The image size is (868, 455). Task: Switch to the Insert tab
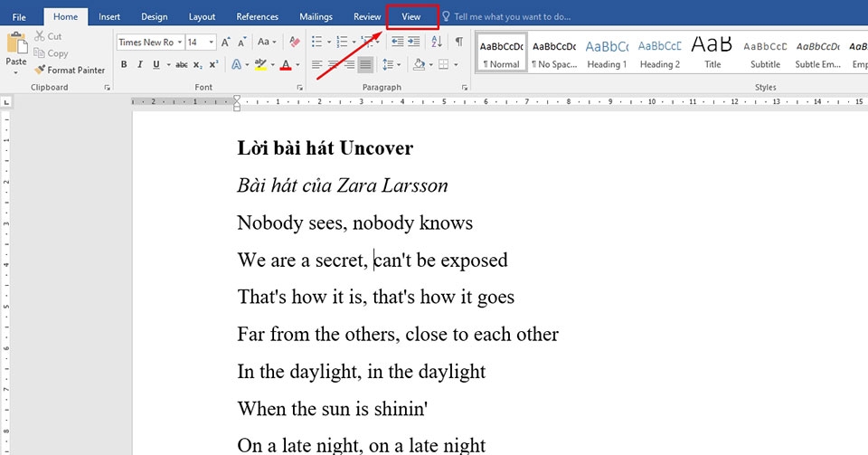pos(109,16)
